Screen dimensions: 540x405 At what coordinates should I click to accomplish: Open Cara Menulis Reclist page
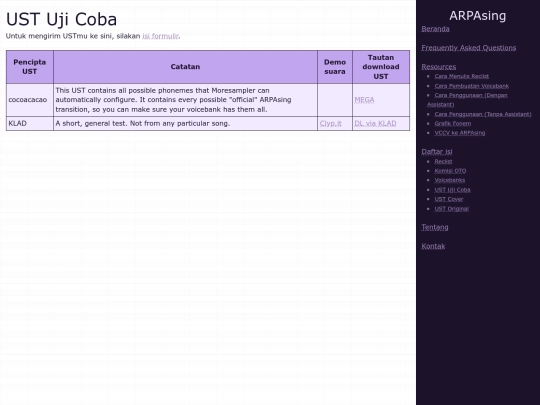click(461, 76)
